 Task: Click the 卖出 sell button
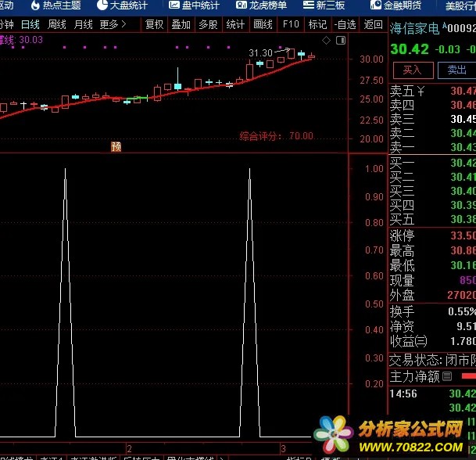tap(456, 70)
